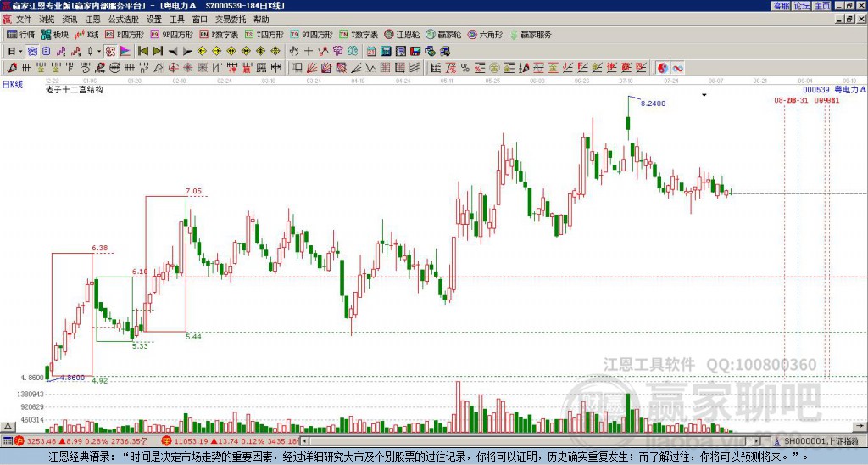Screen dimensions: 868x465
Task: Click the grid icon in status bar
Action: point(7,442)
